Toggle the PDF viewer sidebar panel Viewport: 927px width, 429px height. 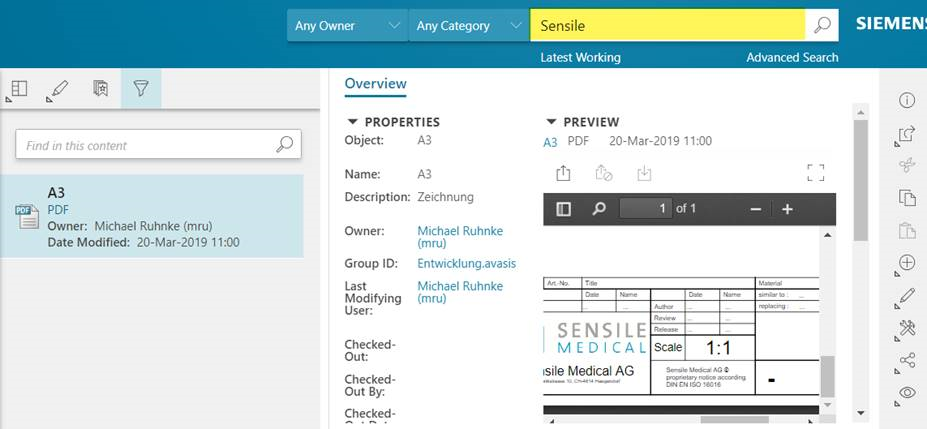[563, 209]
